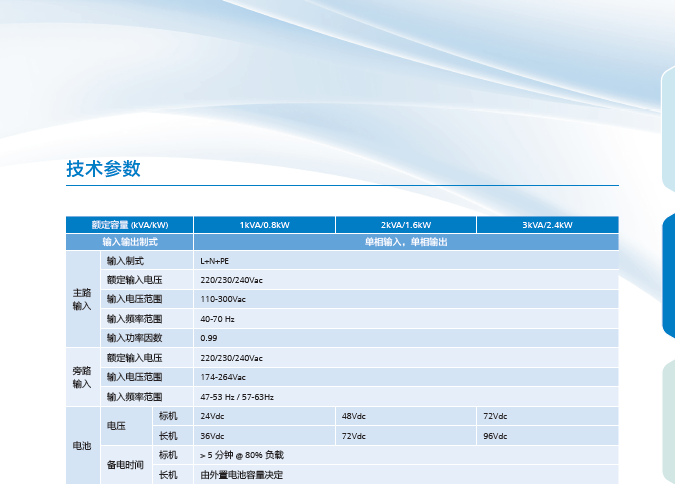Click the 1kVA/0.8kW column header
Screen dimensions: 675x484
(x=264, y=225)
